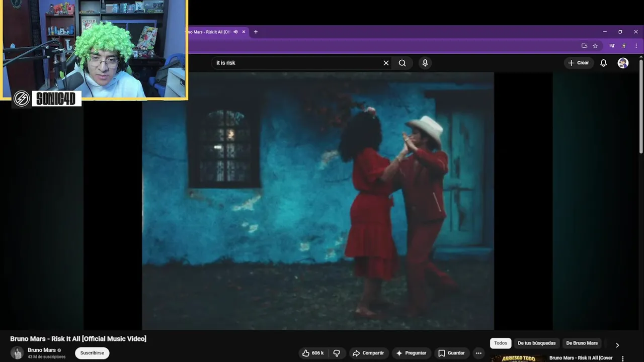
Task: Open suggested 'Bruno Mars - Risk It All [Cover' title
Action: tap(581, 358)
